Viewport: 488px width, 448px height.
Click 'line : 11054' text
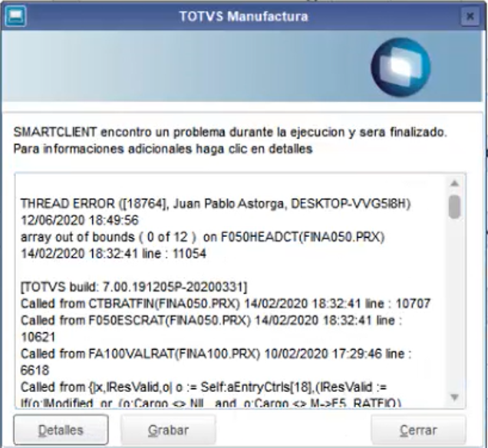click(x=174, y=254)
